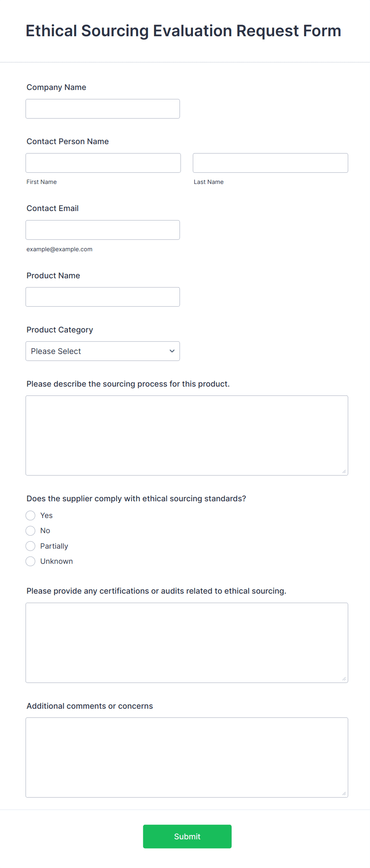Click the Last Name text box
Screen dimensions: 370x868
click(270, 163)
